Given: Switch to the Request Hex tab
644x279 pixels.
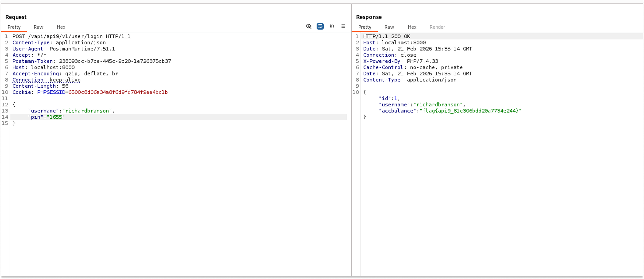Looking at the screenshot, I should point(61,27).
